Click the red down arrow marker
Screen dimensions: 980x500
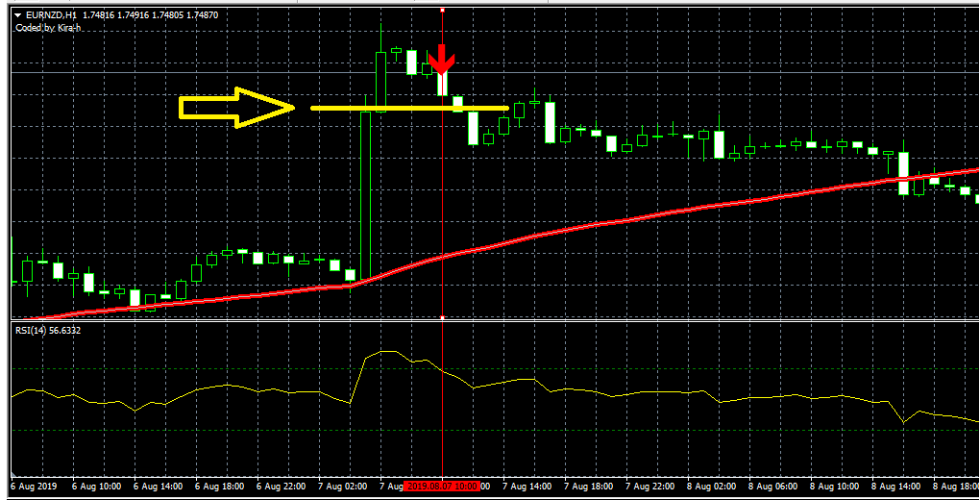point(442,59)
